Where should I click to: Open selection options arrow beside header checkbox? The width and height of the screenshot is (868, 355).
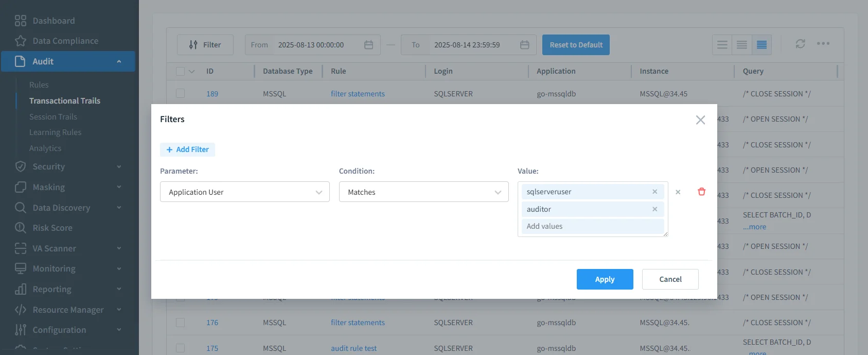pos(192,72)
